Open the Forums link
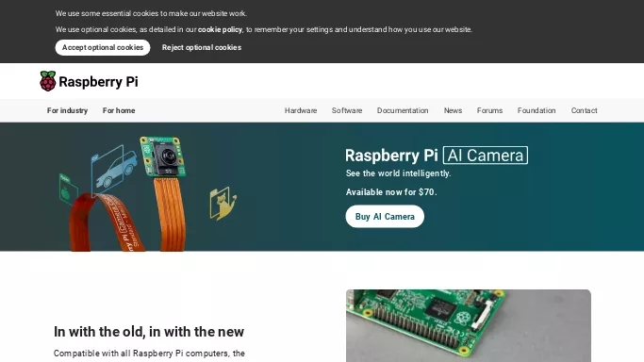This screenshot has height=362, width=644. (489, 110)
